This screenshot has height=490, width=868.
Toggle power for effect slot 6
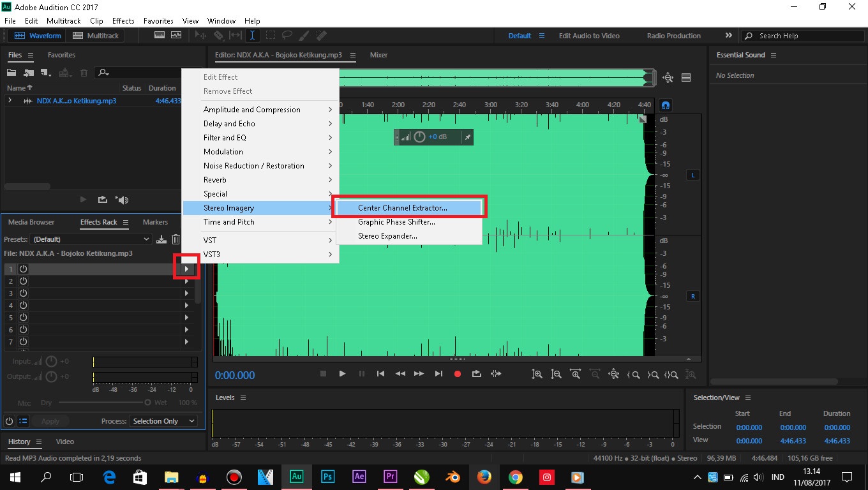click(23, 329)
